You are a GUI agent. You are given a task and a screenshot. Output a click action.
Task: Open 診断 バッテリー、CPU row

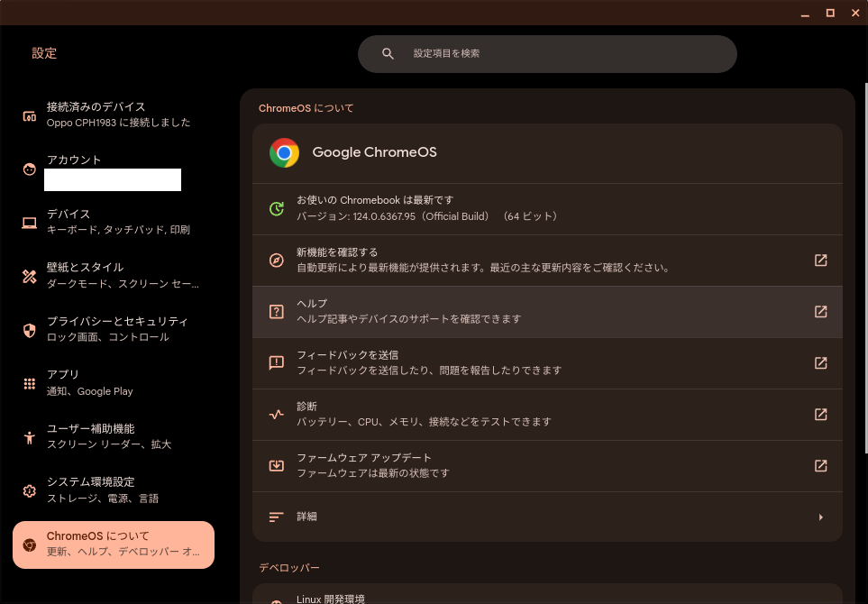[547, 414]
